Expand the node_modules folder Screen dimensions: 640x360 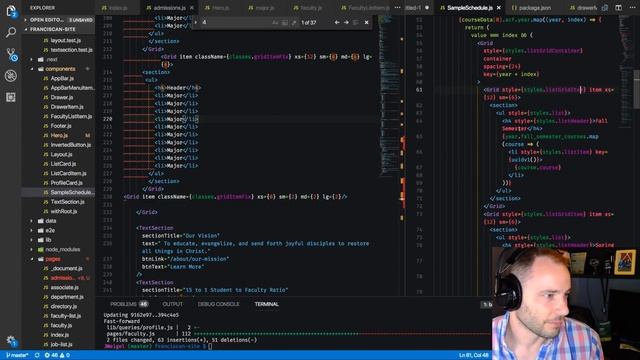[58, 249]
